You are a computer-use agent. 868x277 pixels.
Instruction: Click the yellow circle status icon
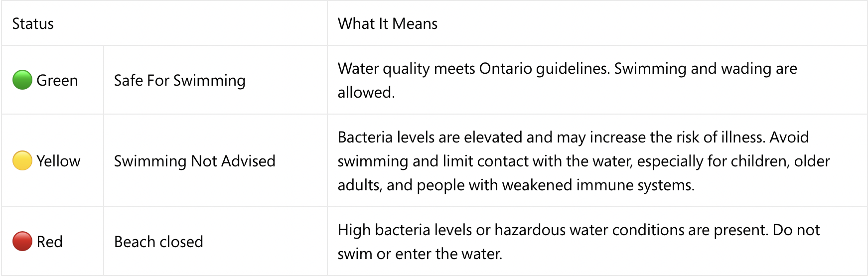pos(22,161)
